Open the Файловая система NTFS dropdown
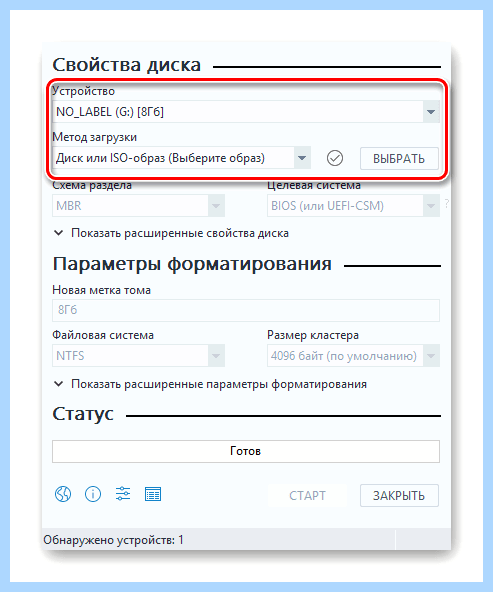The width and height of the screenshot is (493, 592). pos(139,356)
